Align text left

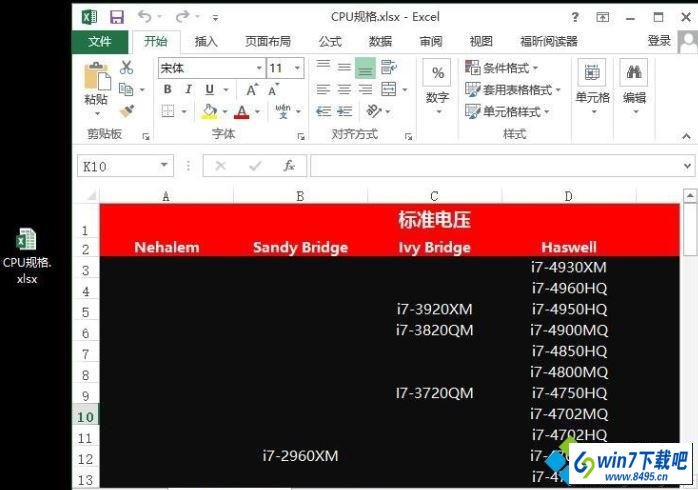coord(323,89)
